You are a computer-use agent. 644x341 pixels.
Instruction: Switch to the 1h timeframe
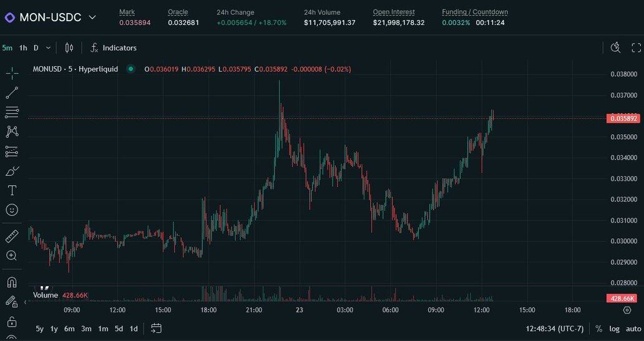[23, 48]
